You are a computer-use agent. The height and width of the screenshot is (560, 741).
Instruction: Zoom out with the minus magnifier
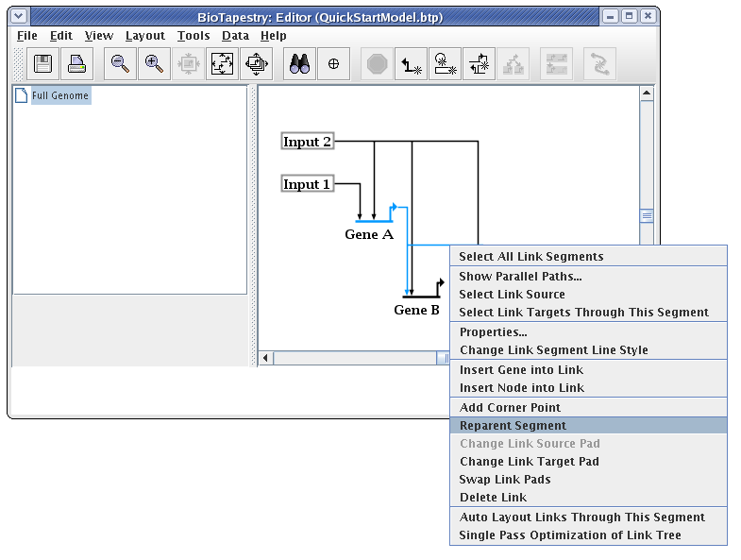(120, 64)
